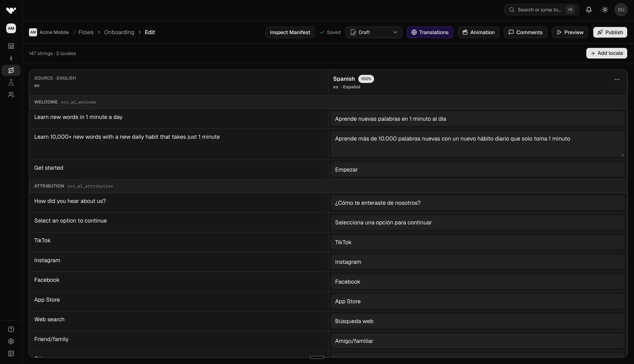
Task: Click Inspect Manifest button
Action: 290,32
